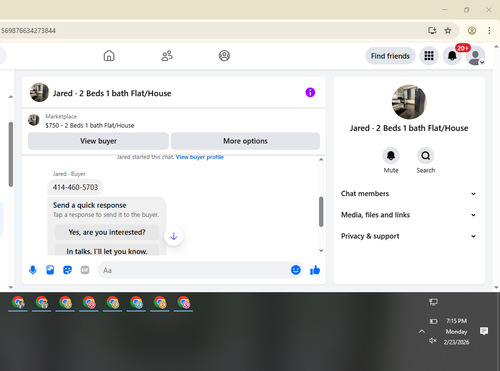Pick a GIF with the GIF icon
500x371 pixels.
pyautogui.click(x=85, y=270)
